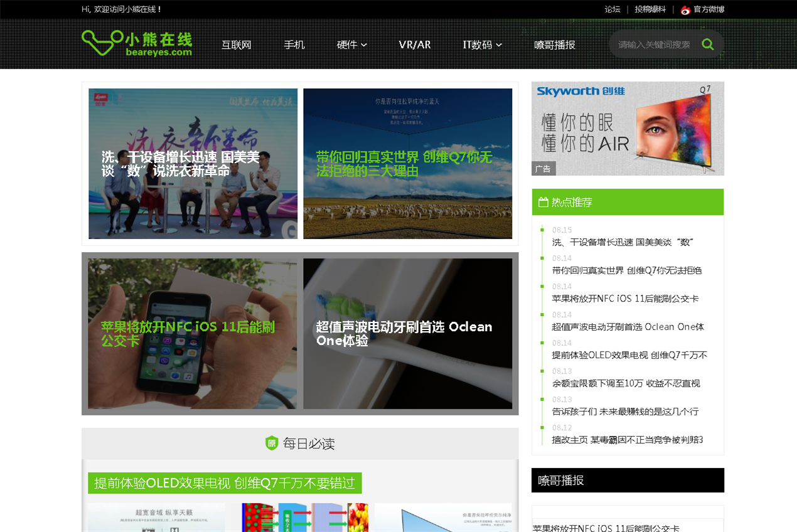Open hot list item 提前体验OLED效果电视
Image resolution: width=797 pixels, height=532 pixels.
[629, 355]
